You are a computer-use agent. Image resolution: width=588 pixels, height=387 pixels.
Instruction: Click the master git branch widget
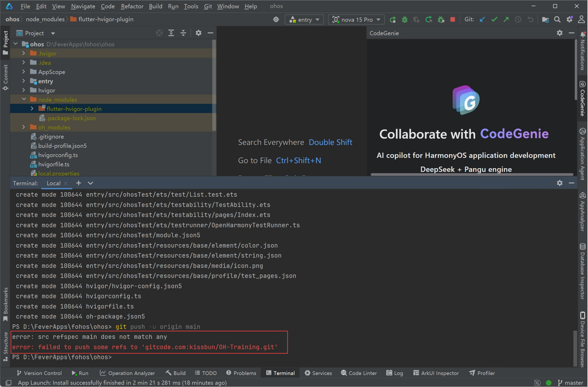[x=570, y=383]
